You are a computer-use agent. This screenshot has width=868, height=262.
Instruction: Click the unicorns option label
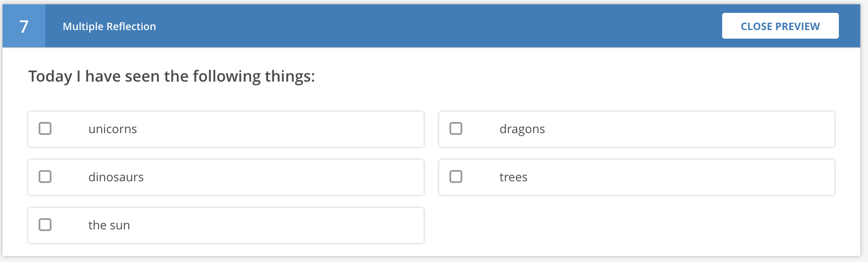click(112, 129)
